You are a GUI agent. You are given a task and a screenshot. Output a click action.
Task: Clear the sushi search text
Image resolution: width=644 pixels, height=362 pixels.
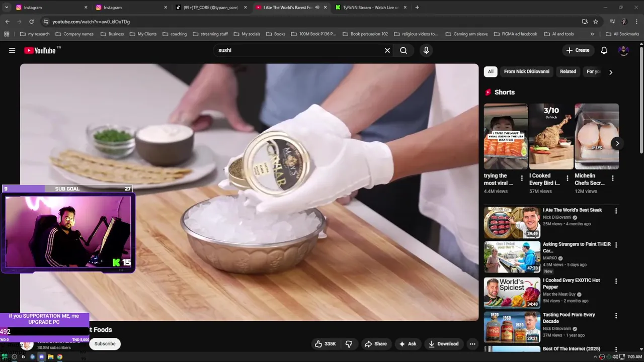(387, 50)
